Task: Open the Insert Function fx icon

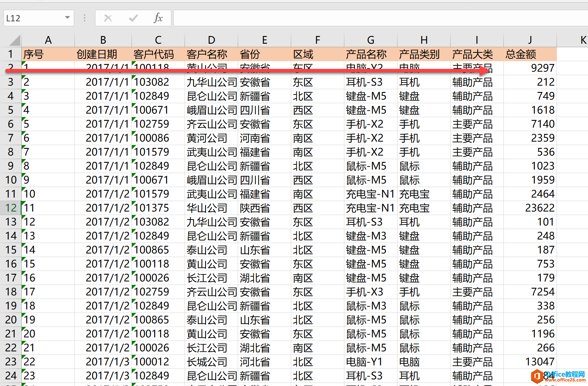Action: pyautogui.click(x=158, y=18)
